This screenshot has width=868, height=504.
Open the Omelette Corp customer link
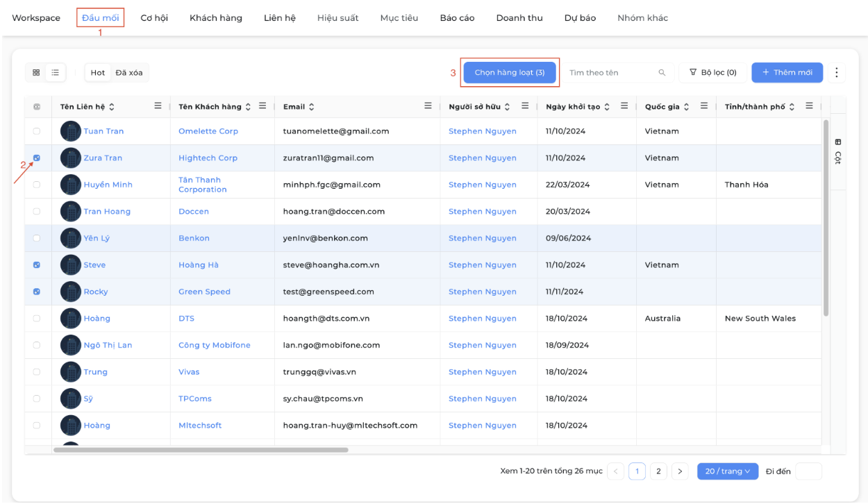(x=208, y=131)
